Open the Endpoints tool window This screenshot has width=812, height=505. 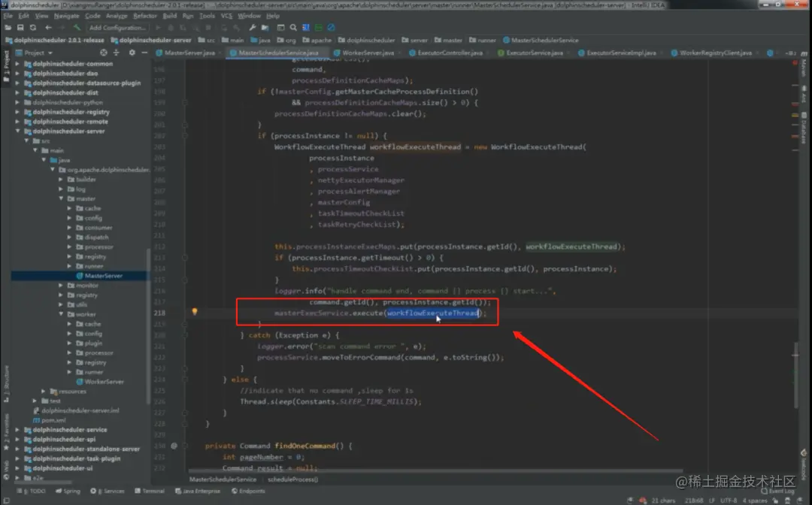tap(248, 491)
